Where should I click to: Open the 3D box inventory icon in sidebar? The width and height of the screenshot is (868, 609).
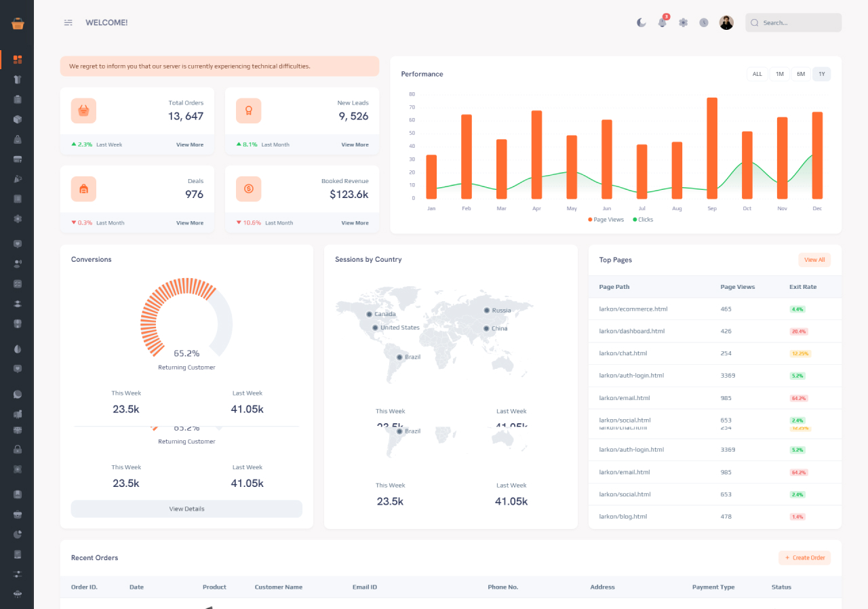18,119
